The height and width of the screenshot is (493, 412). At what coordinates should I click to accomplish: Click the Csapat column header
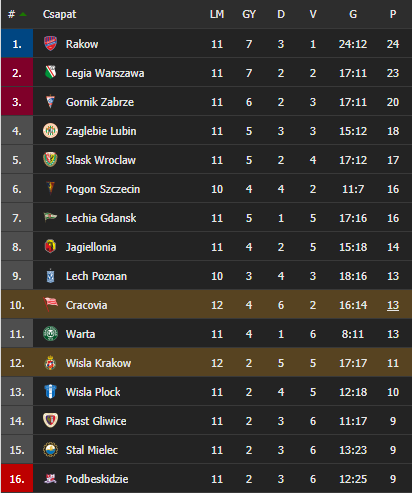(x=59, y=14)
